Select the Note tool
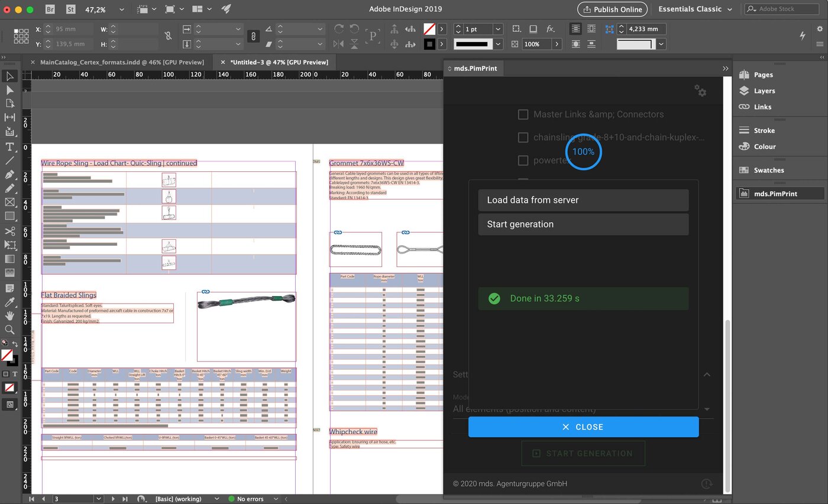 [9, 288]
